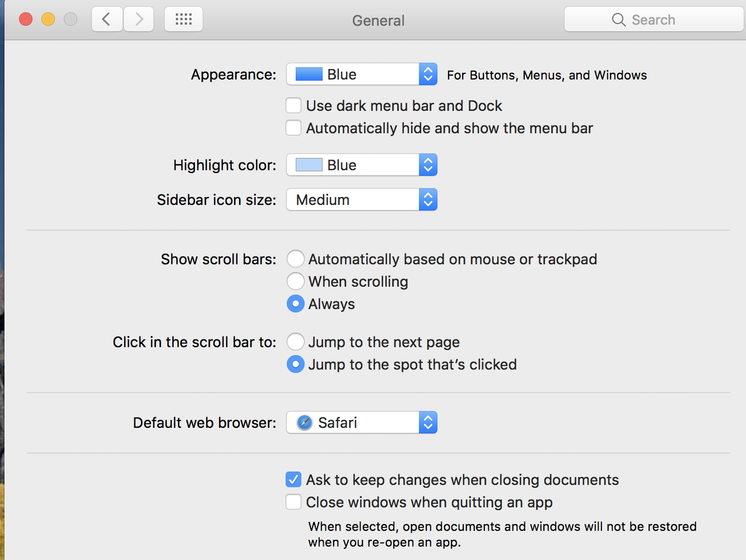Screen dimensions: 746x560
Task: Click the magnifying glass search icon
Action: click(618, 20)
